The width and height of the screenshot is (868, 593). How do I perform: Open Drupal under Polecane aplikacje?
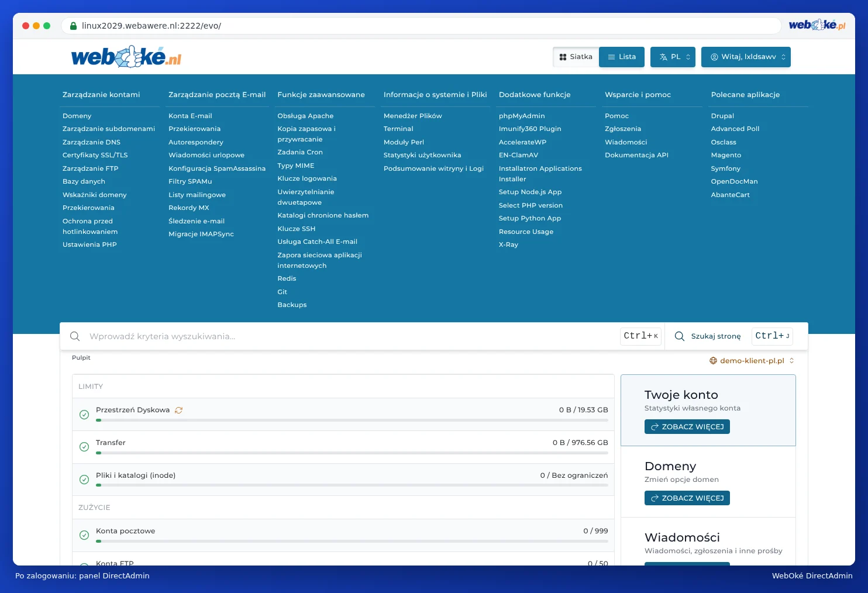[722, 116]
